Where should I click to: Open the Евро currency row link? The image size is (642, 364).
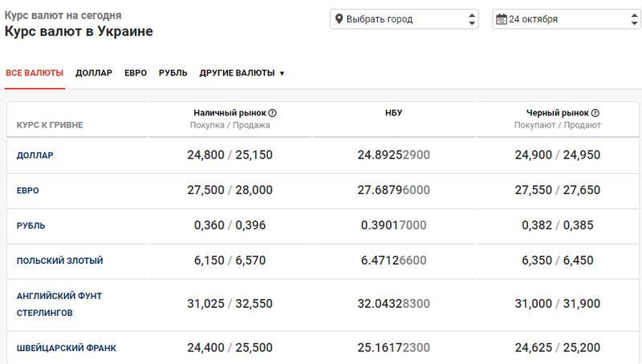(x=28, y=190)
